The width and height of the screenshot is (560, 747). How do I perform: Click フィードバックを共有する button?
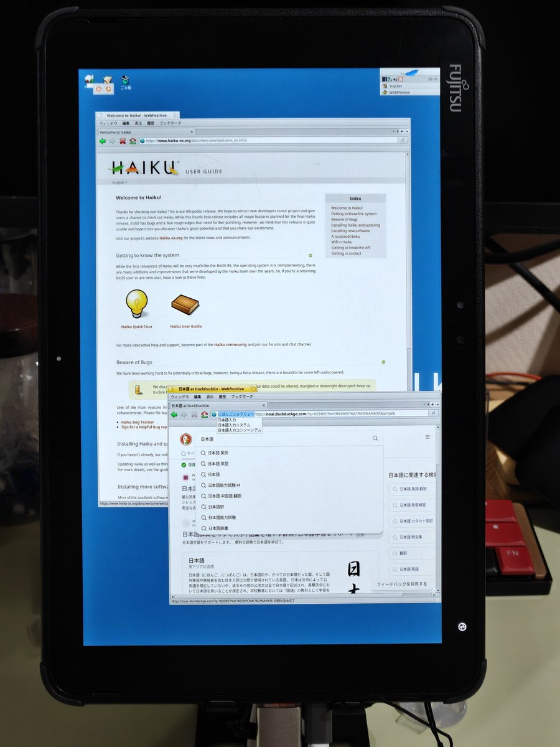pos(402,584)
